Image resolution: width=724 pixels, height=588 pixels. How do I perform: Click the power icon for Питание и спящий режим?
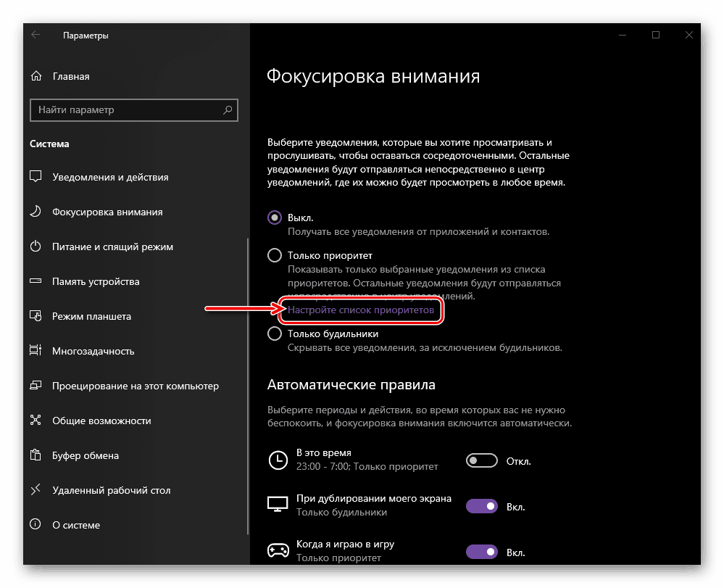tap(36, 247)
